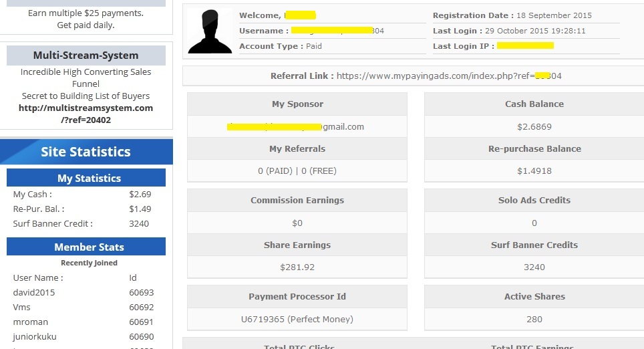Click the Commission Earnings header cell
Screen dimensions: 644x349
[x=297, y=200]
